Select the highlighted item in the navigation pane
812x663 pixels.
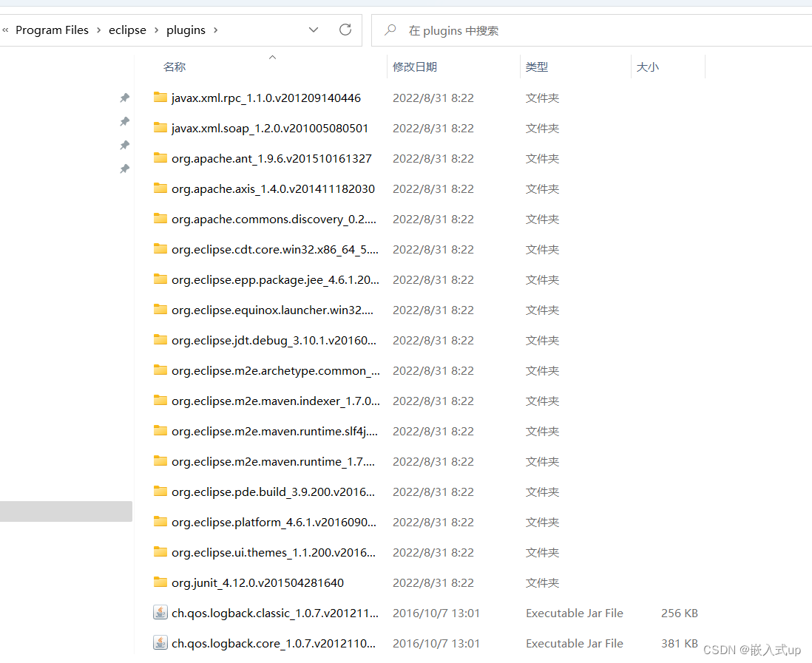(x=66, y=511)
